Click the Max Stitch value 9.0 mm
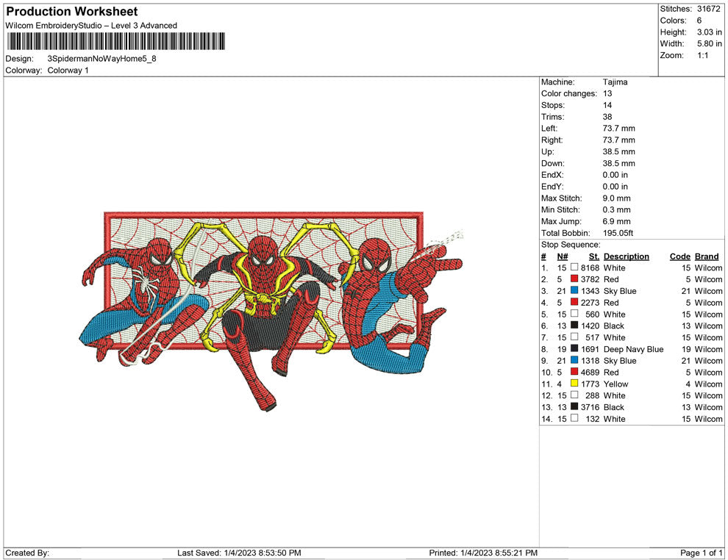 [616, 198]
